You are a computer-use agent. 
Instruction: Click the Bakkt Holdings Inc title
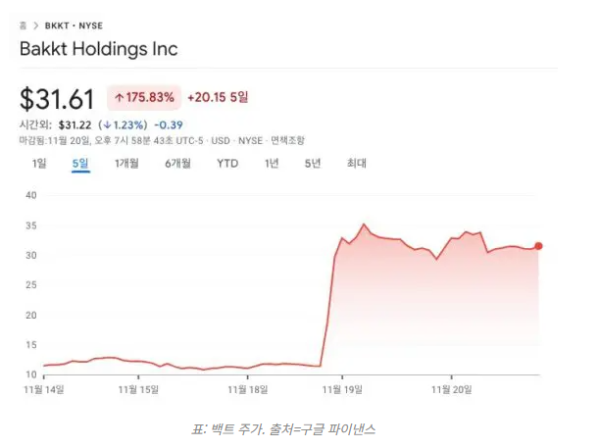(x=98, y=49)
